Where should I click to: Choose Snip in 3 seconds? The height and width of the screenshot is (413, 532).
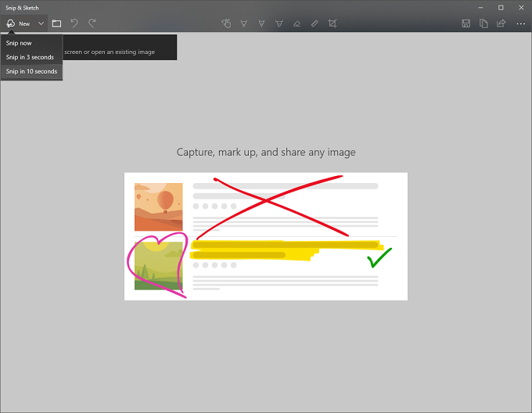pos(31,57)
